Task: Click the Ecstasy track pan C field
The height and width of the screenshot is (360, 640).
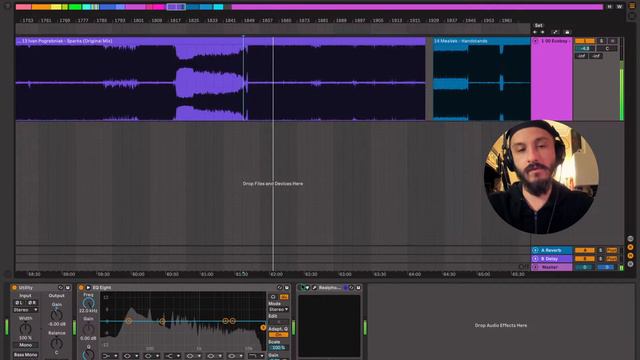Action: click(607, 48)
